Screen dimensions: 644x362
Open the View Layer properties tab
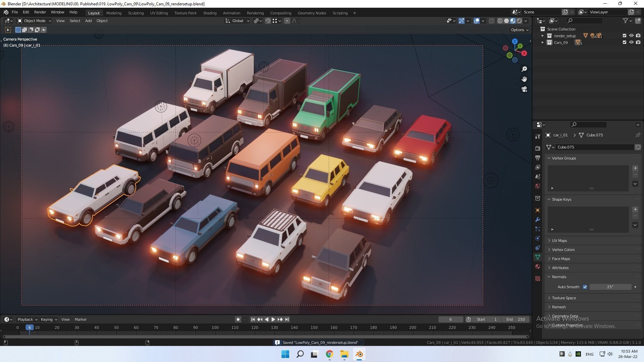[538, 167]
